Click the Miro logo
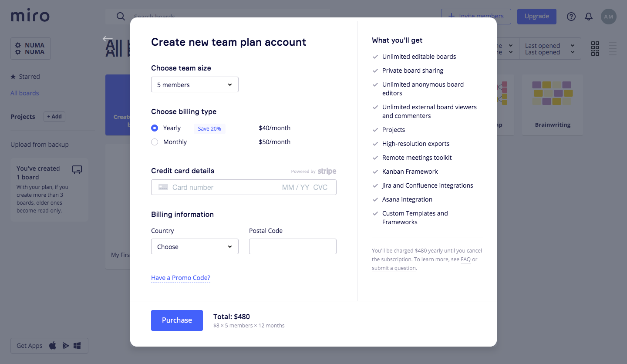627x364 pixels. 30,16
